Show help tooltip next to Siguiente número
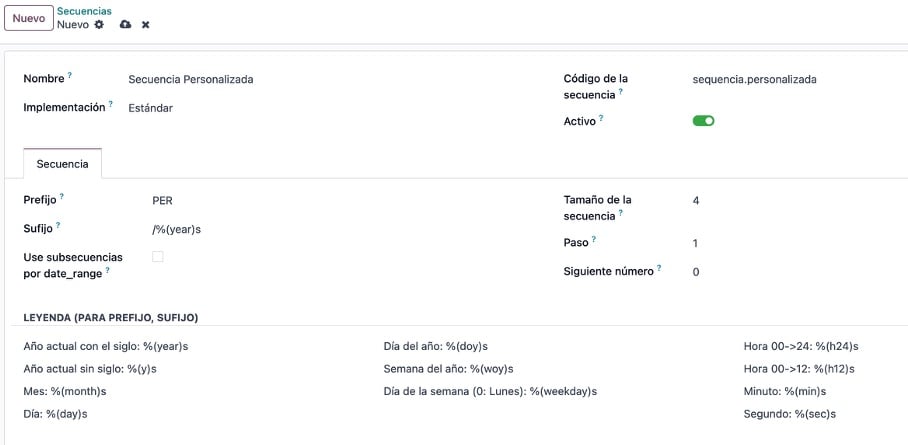Image resolution: width=908 pixels, height=445 pixels. 659,268
